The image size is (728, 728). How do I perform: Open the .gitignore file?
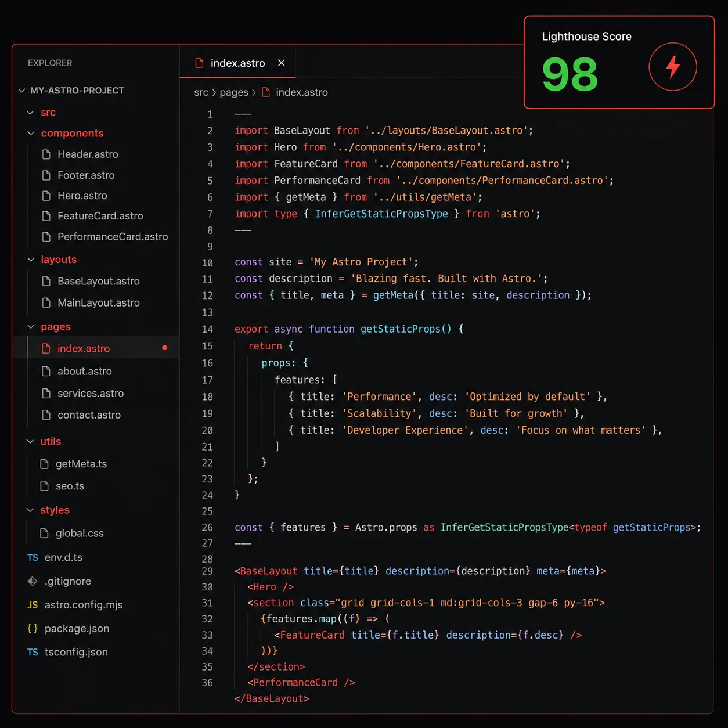68,581
